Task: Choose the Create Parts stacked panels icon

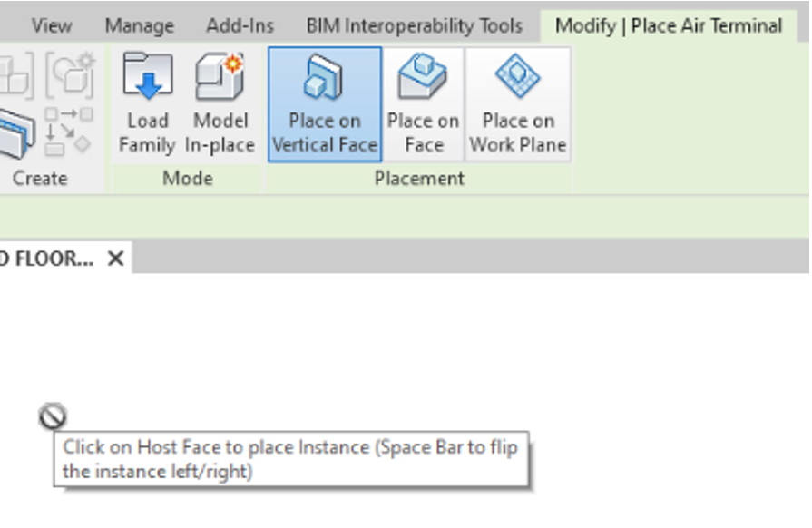Action: [16, 133]
